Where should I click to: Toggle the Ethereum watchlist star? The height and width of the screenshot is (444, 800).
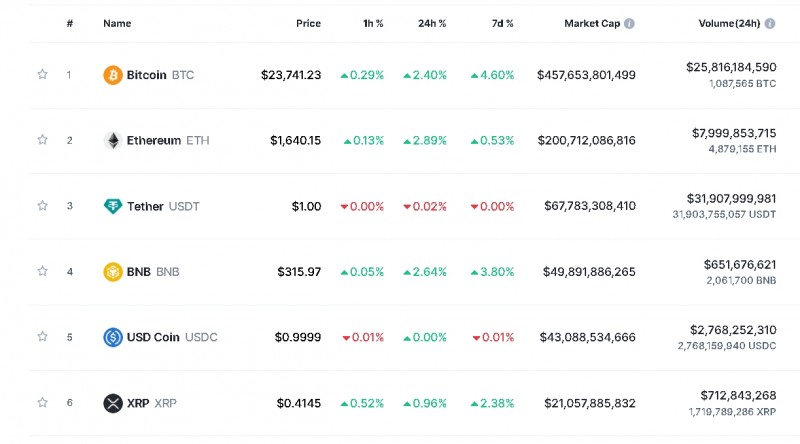click(x=42, y=140)
